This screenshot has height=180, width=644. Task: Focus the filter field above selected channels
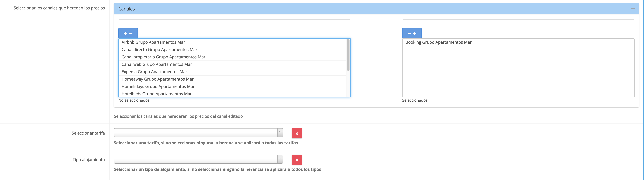point(518,23)
